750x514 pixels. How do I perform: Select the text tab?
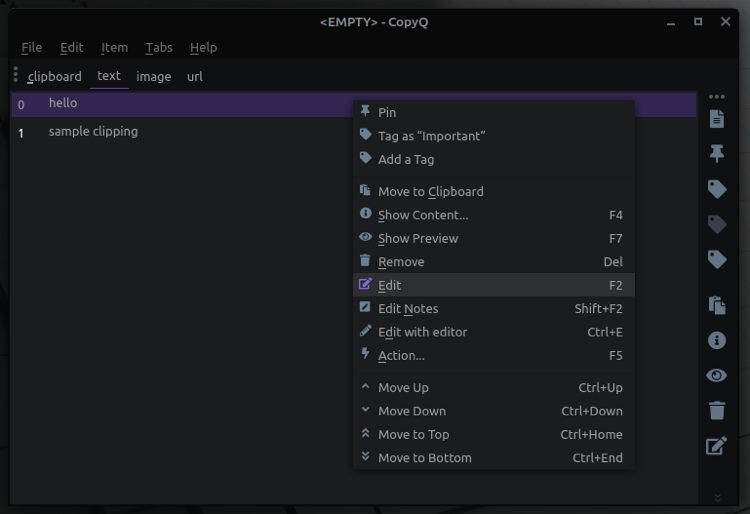[x=109, y=76]
